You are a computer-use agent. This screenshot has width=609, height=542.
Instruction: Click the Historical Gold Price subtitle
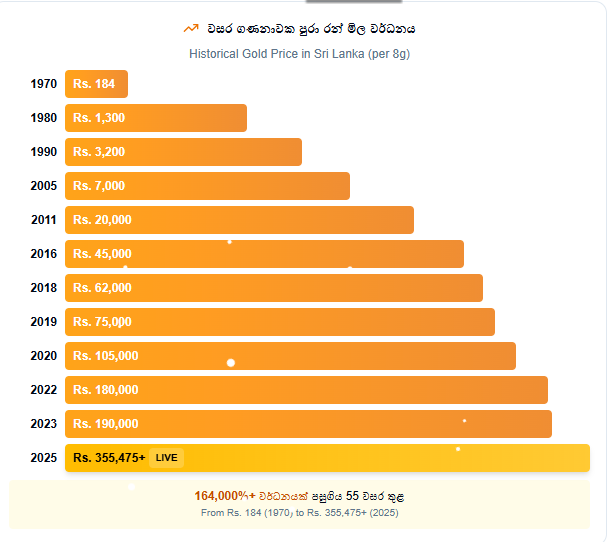click(x=299, y=53)
